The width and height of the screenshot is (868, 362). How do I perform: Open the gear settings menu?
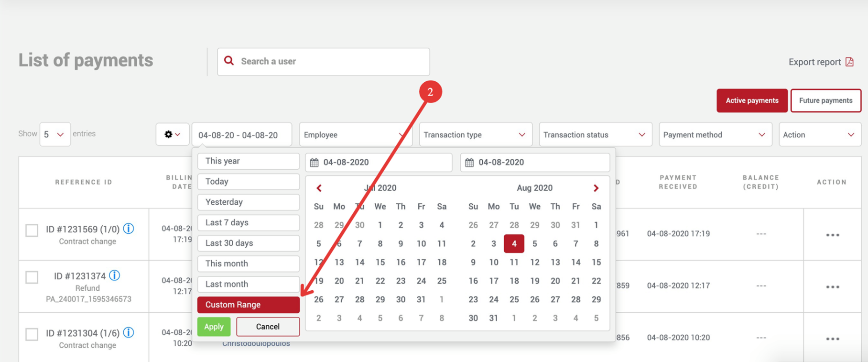coord(172,134)
